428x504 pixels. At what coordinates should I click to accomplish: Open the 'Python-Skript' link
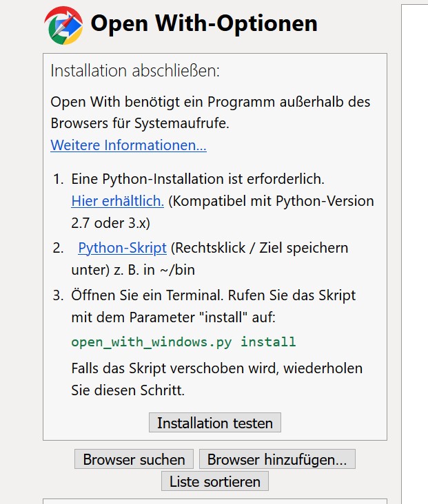point(122,248)
